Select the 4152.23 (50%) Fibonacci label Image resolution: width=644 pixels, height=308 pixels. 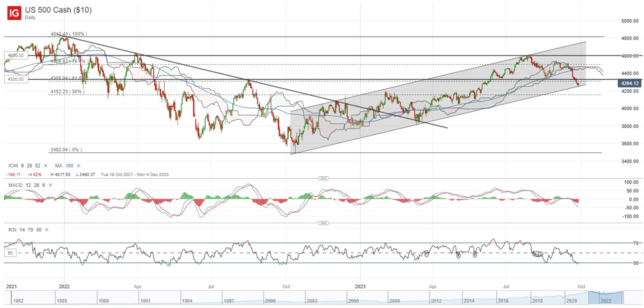68,91
